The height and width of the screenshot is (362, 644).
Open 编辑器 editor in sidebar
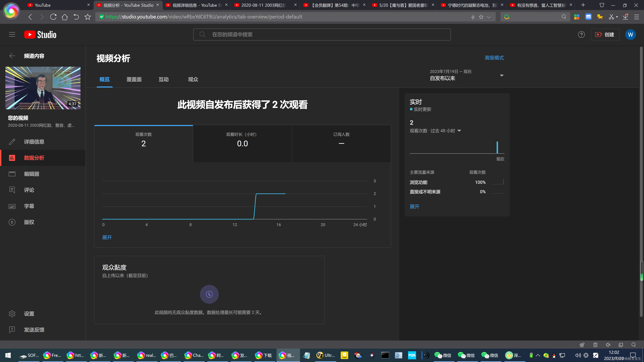pos(31,174)
